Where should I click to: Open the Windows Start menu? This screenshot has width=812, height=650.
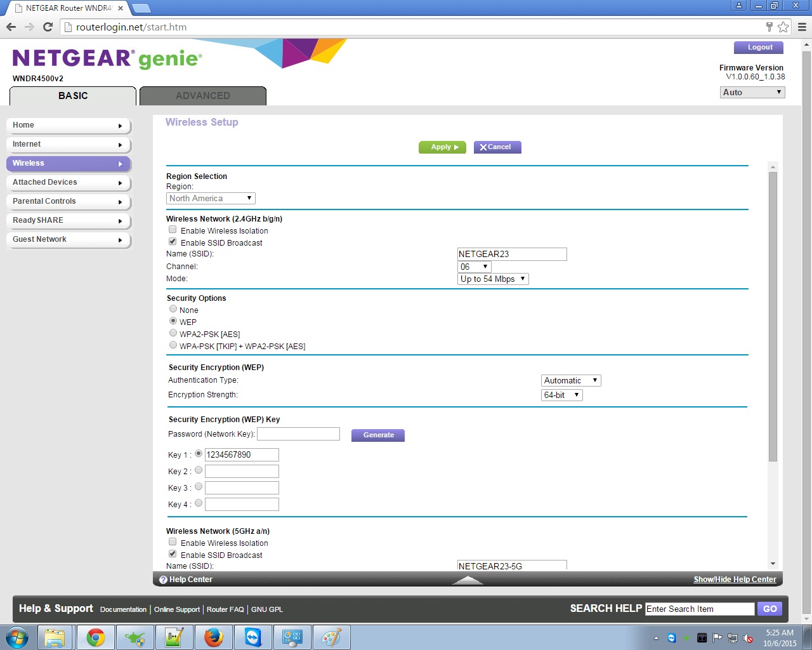click(x=17, y=637)
